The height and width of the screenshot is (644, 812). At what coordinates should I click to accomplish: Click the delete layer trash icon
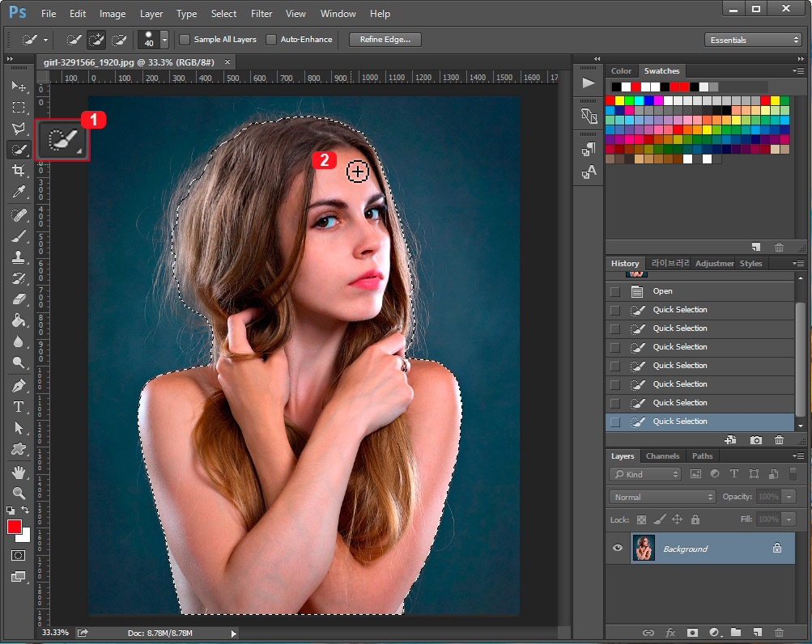point(779,632)
